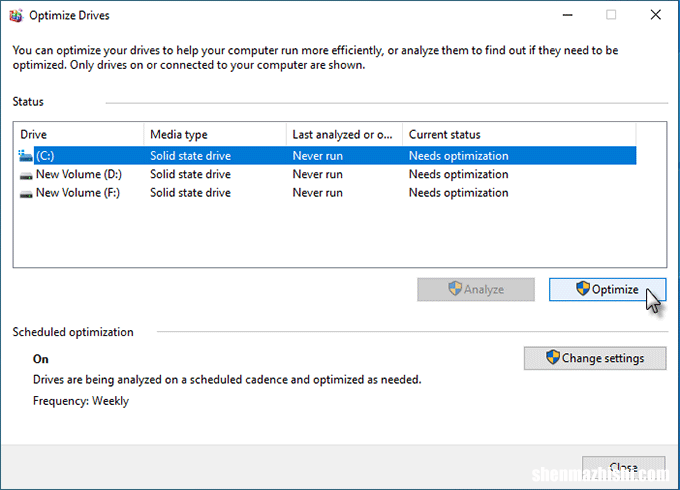Viewport: 680px width, 490px height.
Task: Close the Optimize Drives window with X
Action: click(656, 15)
